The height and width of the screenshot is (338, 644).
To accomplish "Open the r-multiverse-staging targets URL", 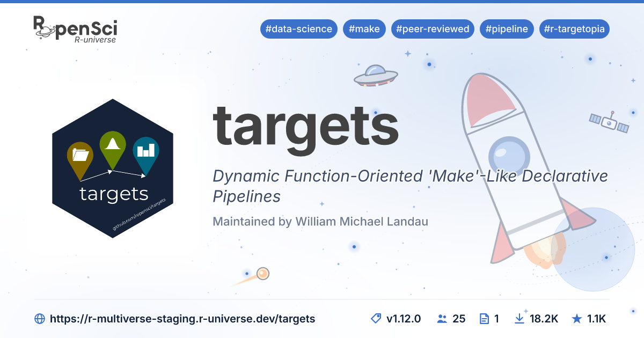I will [182, 319].
